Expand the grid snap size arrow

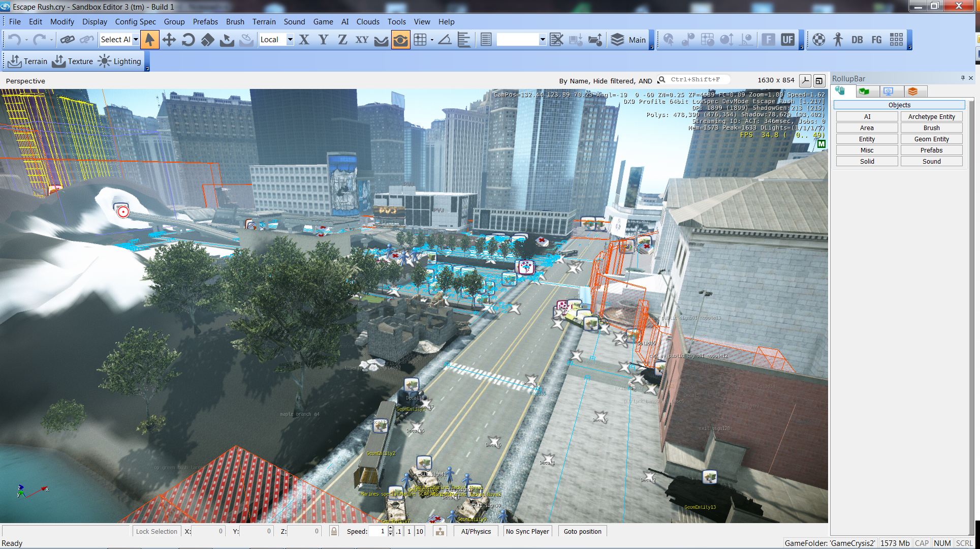pyautogui.click(x=432, y=40)
